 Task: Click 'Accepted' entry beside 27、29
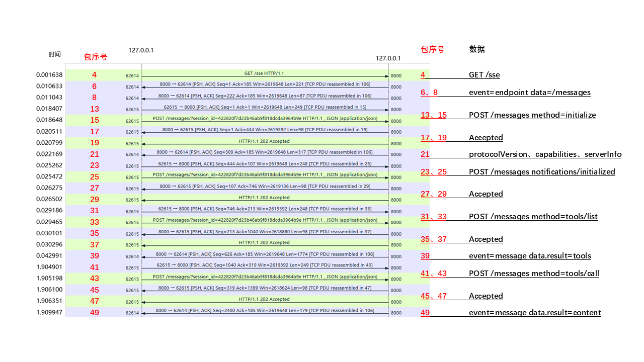point(486,194)
